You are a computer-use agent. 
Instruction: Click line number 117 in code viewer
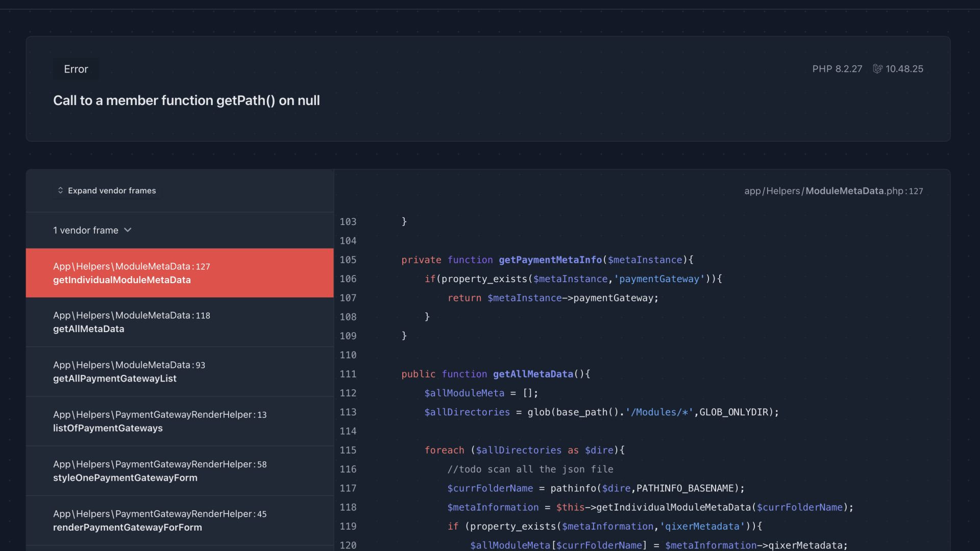pyautogui.click(x=348, y=488)
